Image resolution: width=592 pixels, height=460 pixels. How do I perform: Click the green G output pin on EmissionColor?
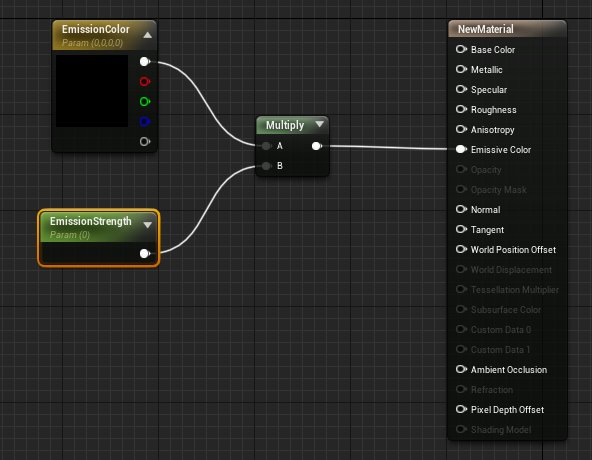(145, 101)
